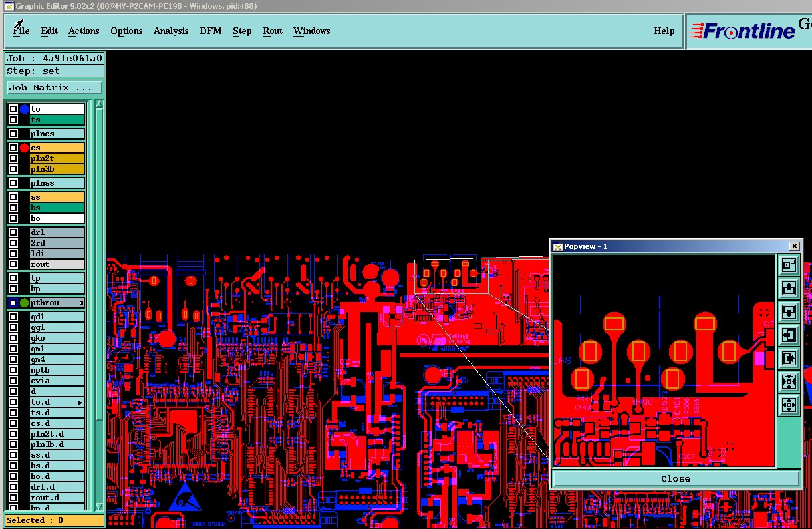Image resolution: width=812 pixels, height=529 pixels.
Task: Click the Close button in Popview
Action: 676,478
